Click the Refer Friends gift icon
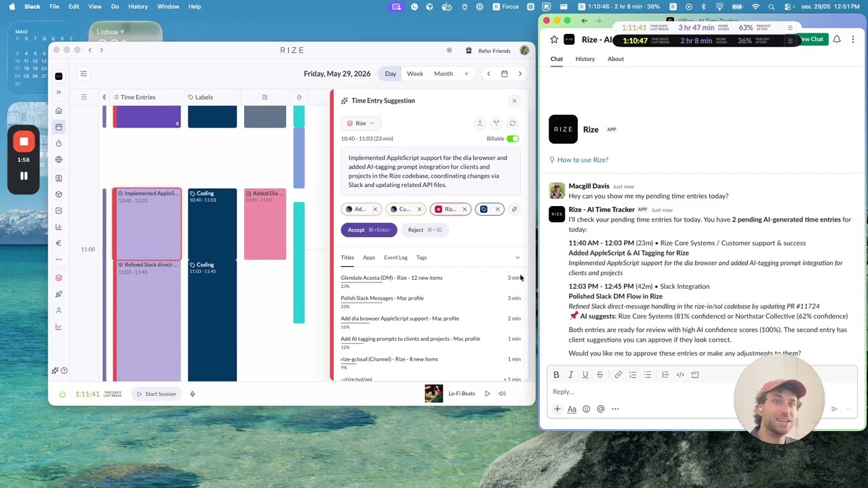 [x=469, y=51]
